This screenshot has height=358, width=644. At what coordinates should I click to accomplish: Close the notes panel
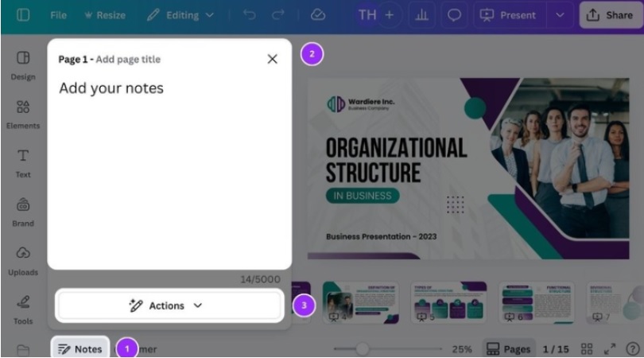point(272,59)
